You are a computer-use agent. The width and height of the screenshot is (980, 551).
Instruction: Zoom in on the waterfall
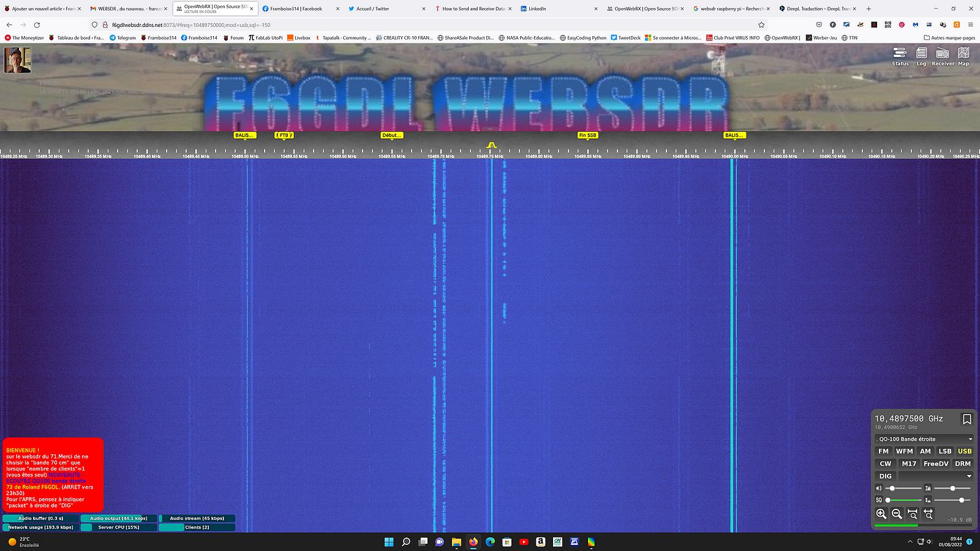881,514
